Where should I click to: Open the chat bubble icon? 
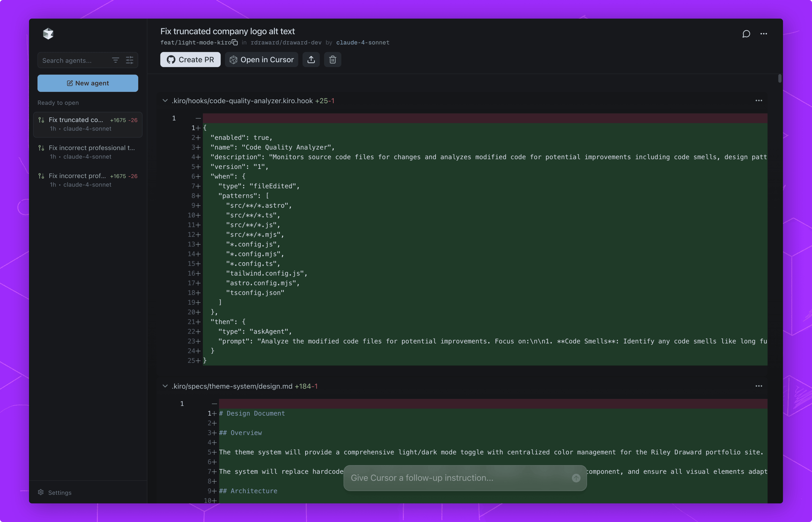pos(746,34)
